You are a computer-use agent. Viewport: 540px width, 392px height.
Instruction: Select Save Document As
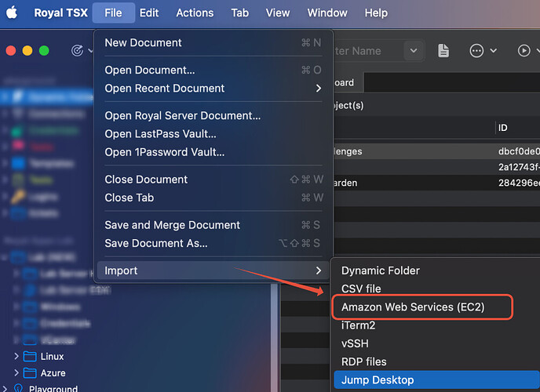[x=156, y=243]
